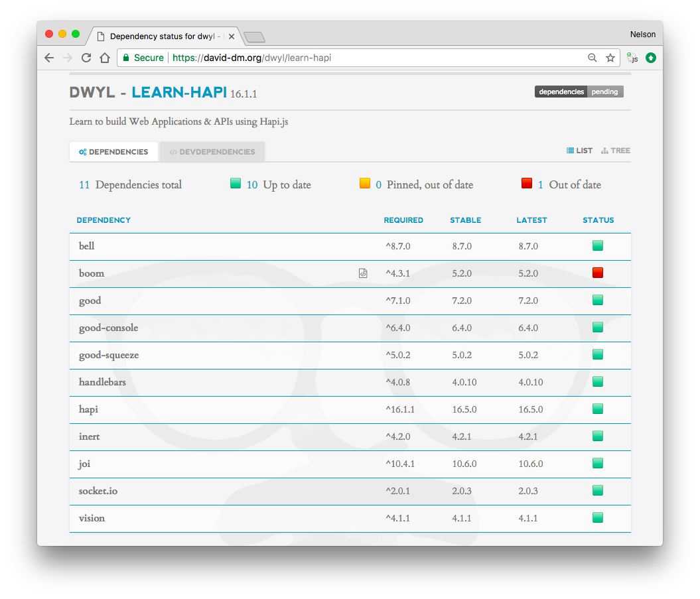
Task: Switch to the DEVDEPENDENCIES tab
Action: pyautogui.click(x=212, y=151)
